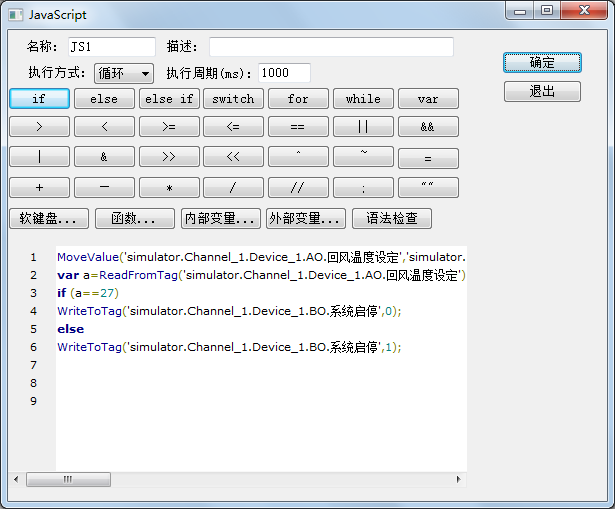Insert the greater-than operator
Image resolution: width=615 pixels, height=509 pixels.
(x=39, y=127)
